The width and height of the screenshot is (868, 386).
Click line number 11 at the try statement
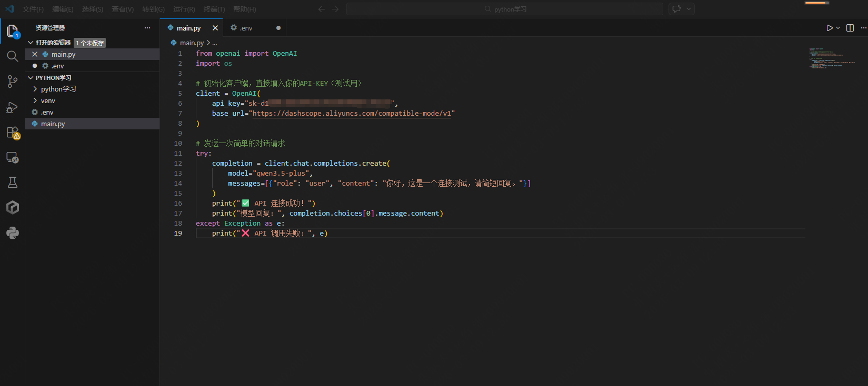pos(178,153)
